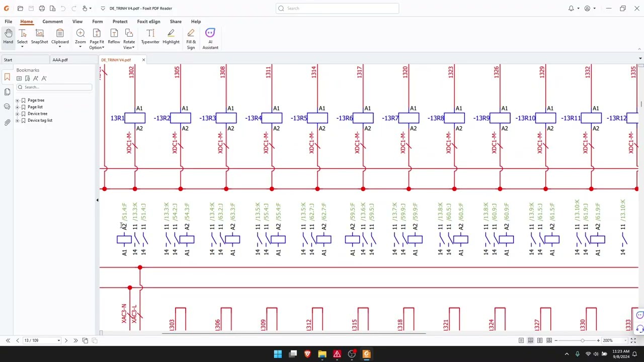
Task: Open the Comments panel icon
Action: (7, 107)
